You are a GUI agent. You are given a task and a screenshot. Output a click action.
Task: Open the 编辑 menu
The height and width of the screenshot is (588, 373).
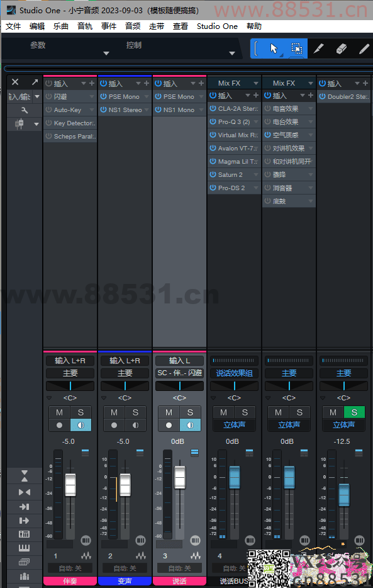(x=37, y=26)
